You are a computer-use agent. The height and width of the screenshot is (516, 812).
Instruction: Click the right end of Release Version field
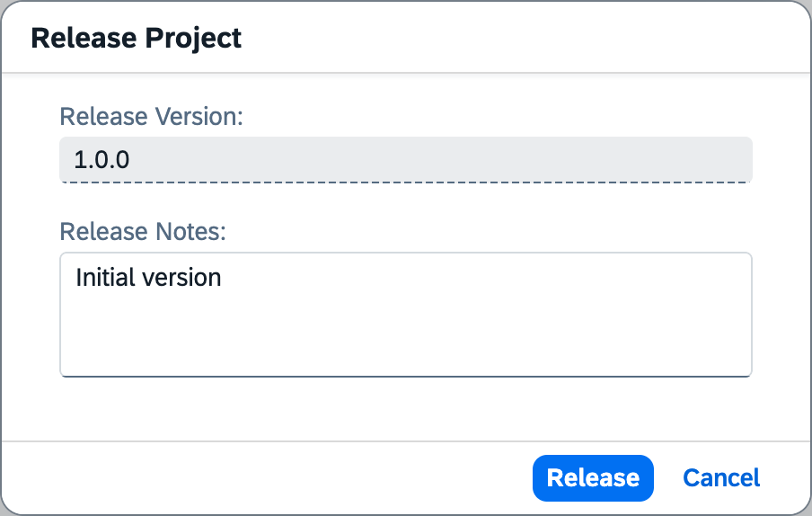click(x=732, y=160)
